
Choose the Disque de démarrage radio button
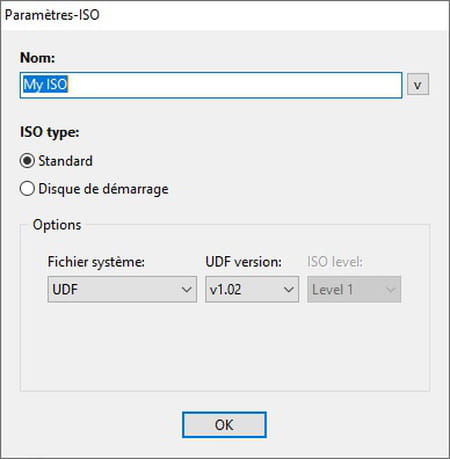click(x=27, y=189)
